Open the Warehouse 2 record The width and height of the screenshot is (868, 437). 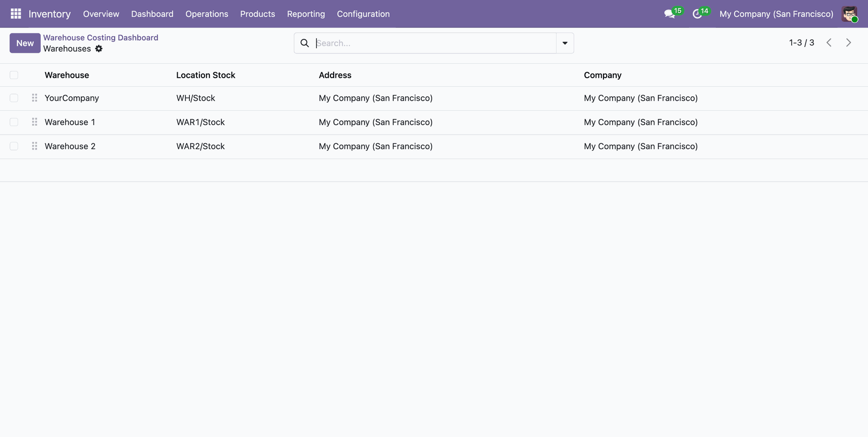(x=70, y=146)
